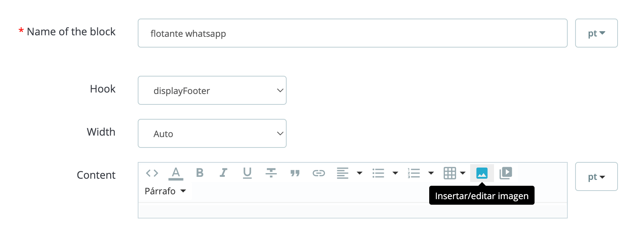Insert a bulleted list
The height and width of the screenshot is (240, 644).
378,173
